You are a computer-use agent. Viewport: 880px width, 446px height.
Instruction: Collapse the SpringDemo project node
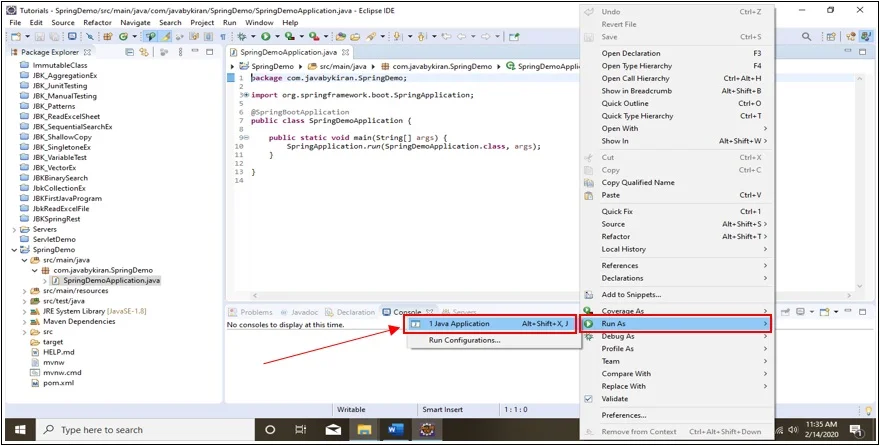14,250
